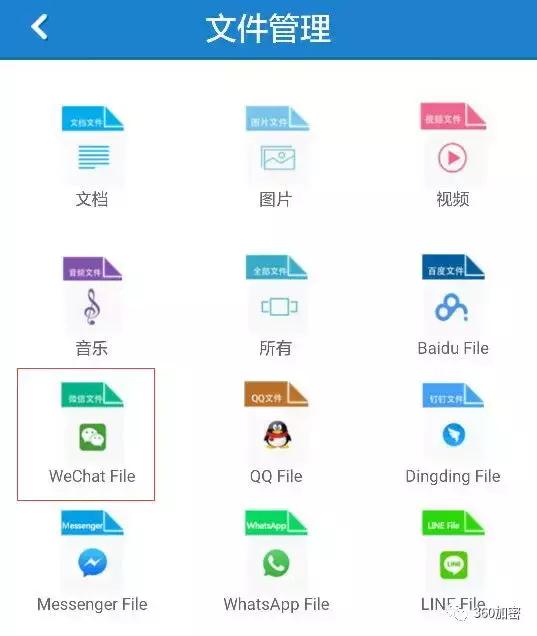Open the Baidu File paw icon
This screenshot has width=537, height=636.
point(452,307)
